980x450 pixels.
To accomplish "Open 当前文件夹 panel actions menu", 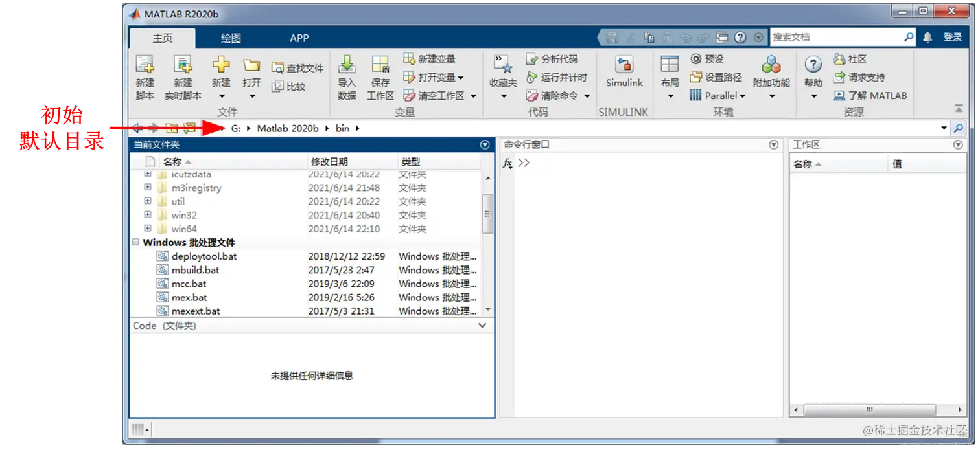I will 485,145.
